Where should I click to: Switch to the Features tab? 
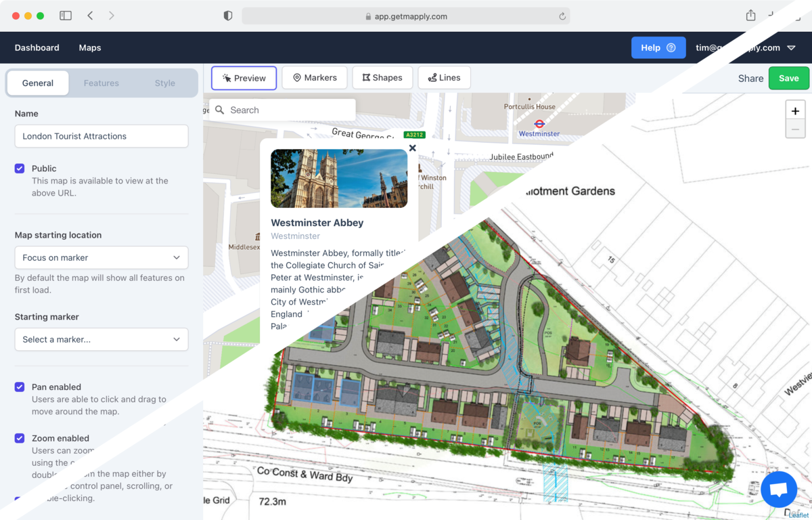click(101, 83)
